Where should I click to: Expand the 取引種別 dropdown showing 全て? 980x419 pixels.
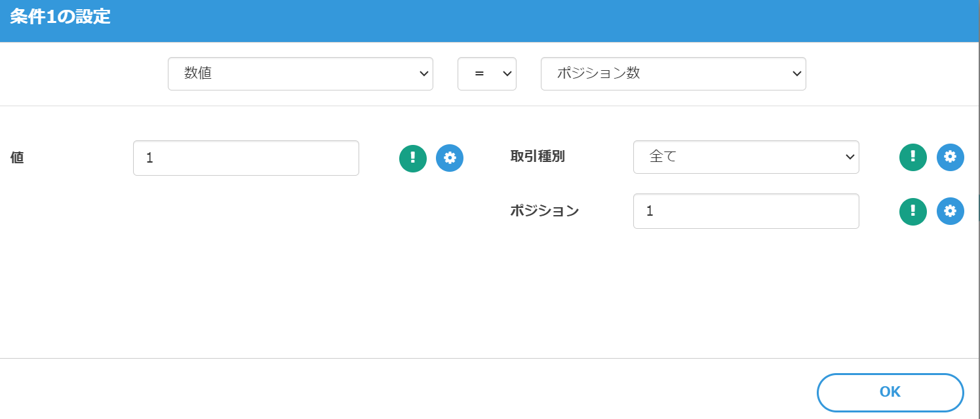(x=745, y=157)
